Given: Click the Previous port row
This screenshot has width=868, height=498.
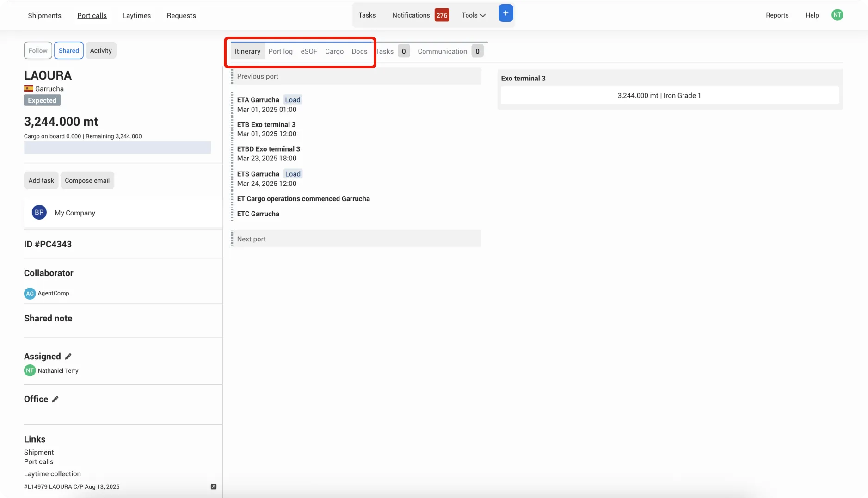Looking at the screenshot, I should [x=356, y=76].
